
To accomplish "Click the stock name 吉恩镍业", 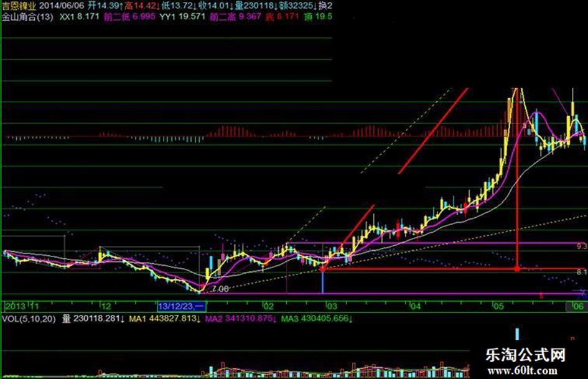I will (19, 6).
